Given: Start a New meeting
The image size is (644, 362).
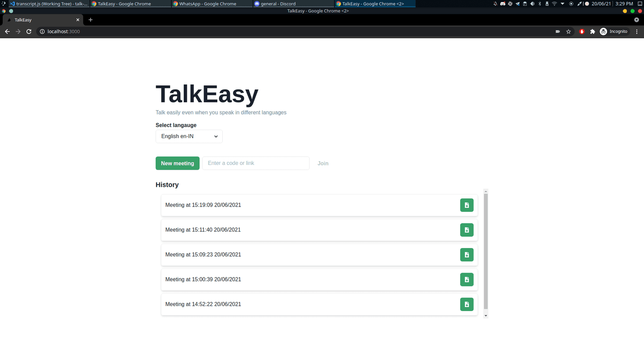Looking at the screenshot, I should [178, 163].
